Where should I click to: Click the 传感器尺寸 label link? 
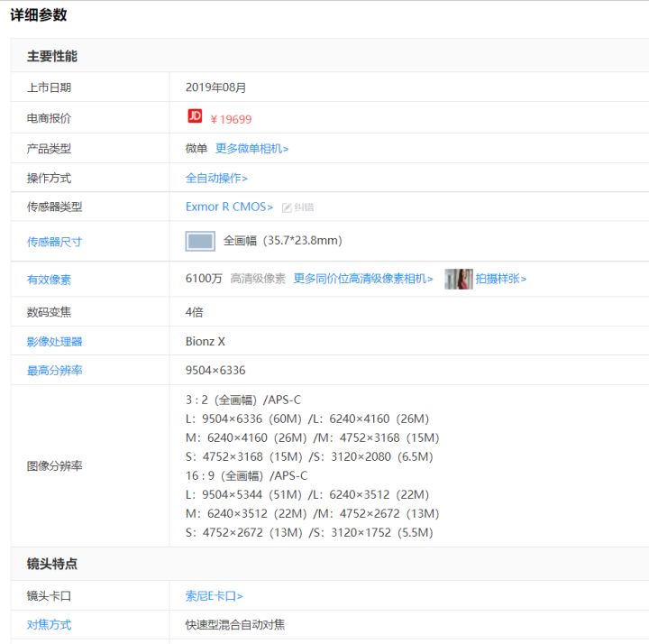point(54,242)
